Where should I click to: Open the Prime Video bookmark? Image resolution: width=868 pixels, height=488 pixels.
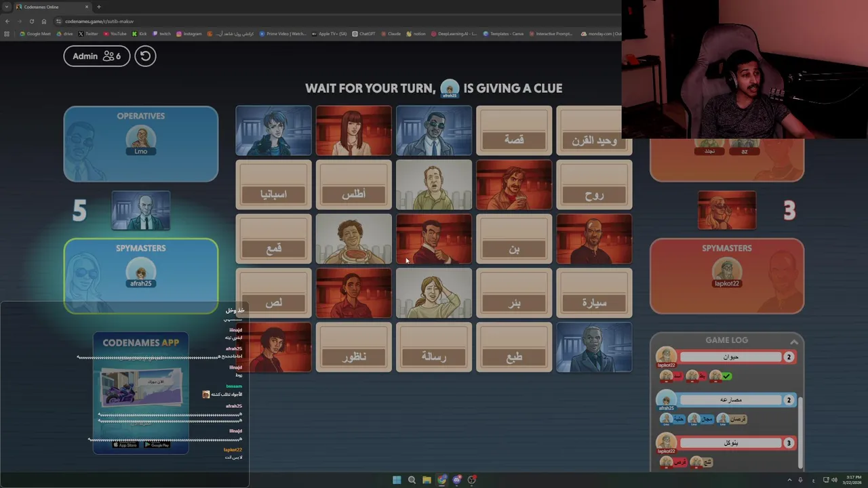click(x=283, y=33)
